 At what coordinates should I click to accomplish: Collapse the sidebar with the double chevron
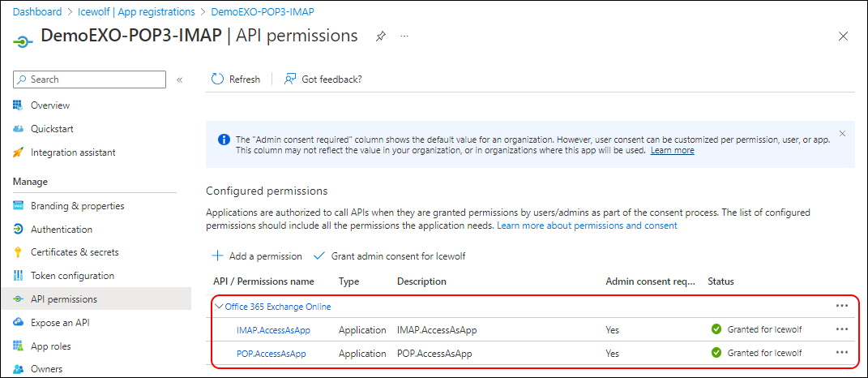tap(179, 79)
